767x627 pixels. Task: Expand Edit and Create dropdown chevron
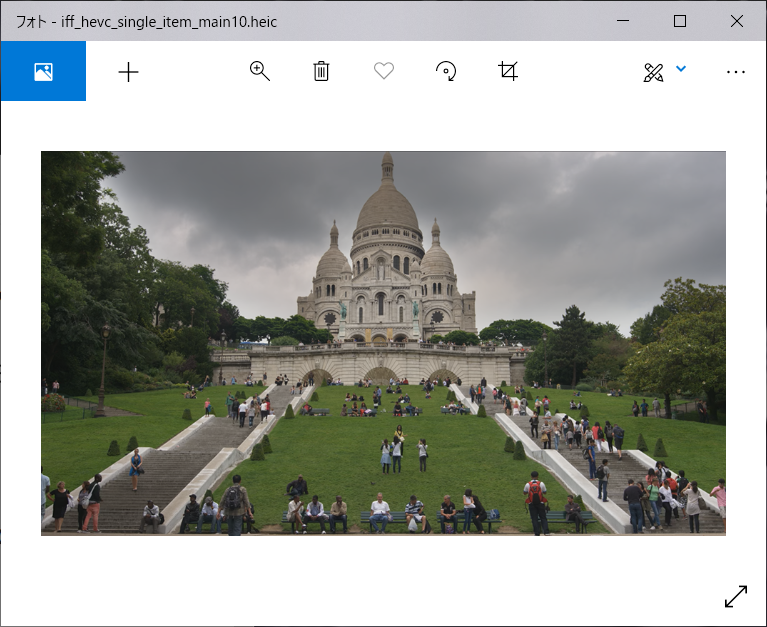(x=681, y=68)
